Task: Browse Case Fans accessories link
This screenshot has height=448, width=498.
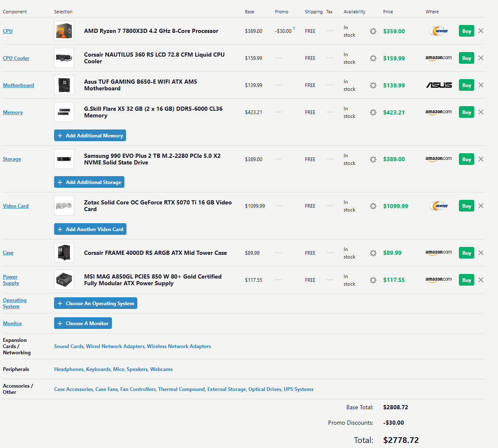Action: pos(107,389)
